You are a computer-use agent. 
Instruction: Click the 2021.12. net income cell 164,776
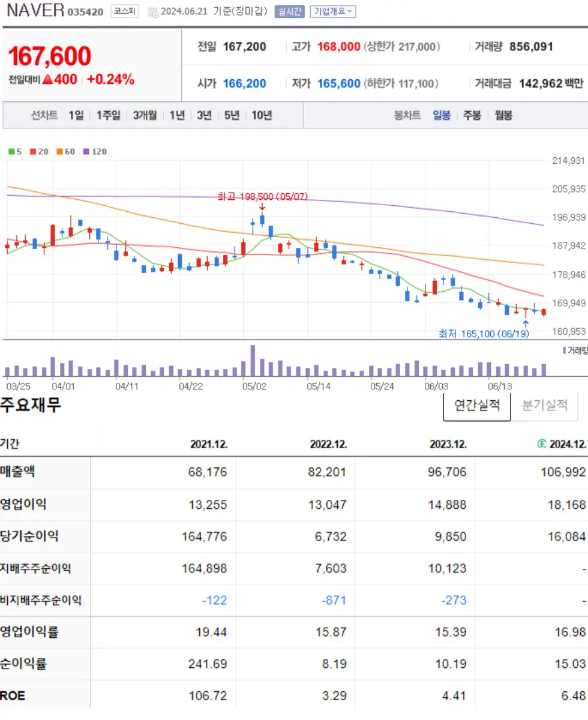tap(204, 536)
